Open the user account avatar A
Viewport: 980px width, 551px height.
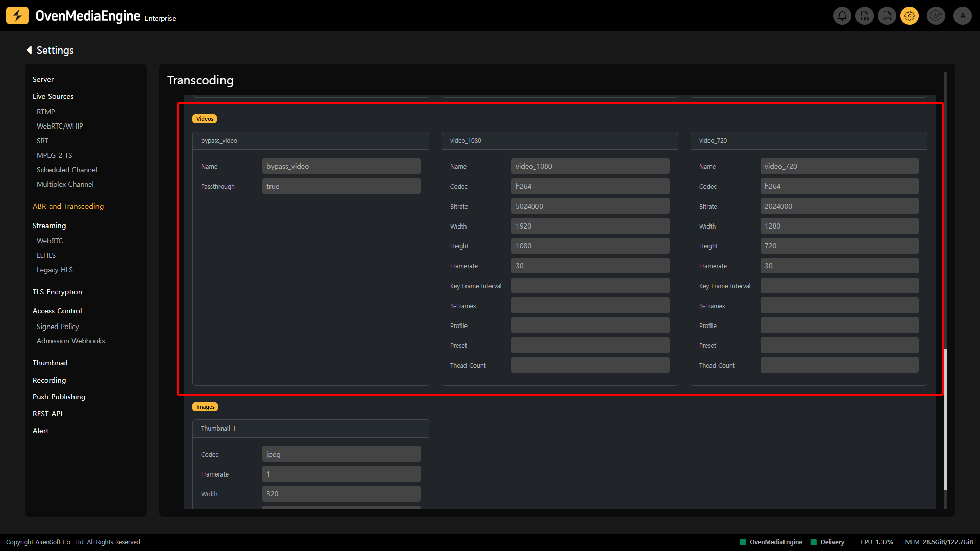click(963, 16)
